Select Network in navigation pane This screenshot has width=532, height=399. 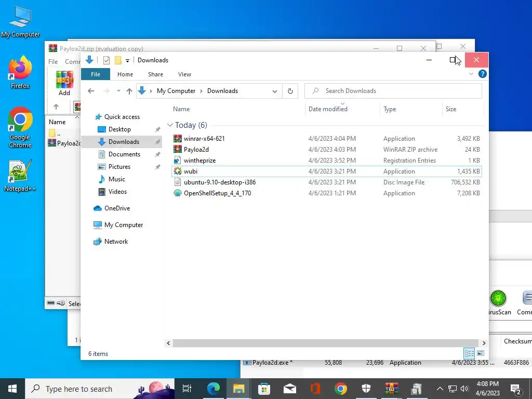116,242
